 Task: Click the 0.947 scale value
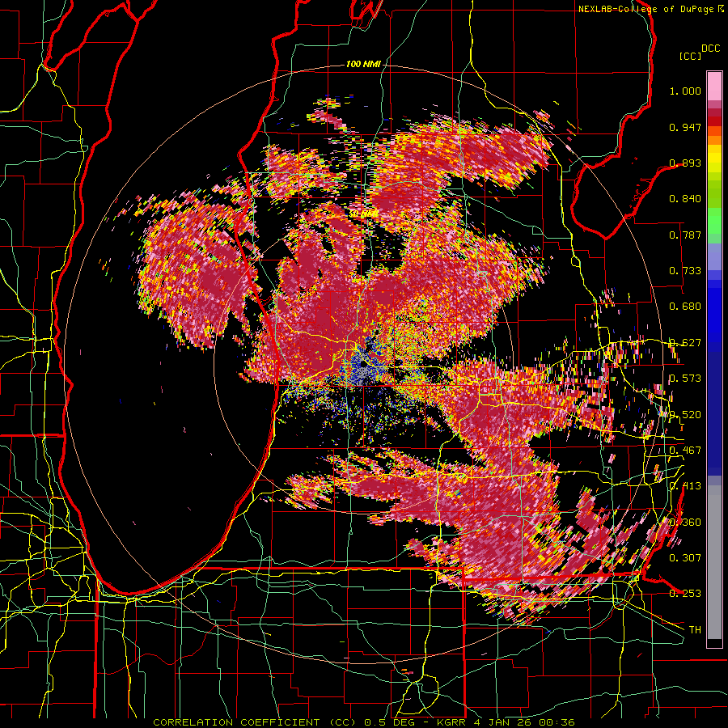(685, 127)
